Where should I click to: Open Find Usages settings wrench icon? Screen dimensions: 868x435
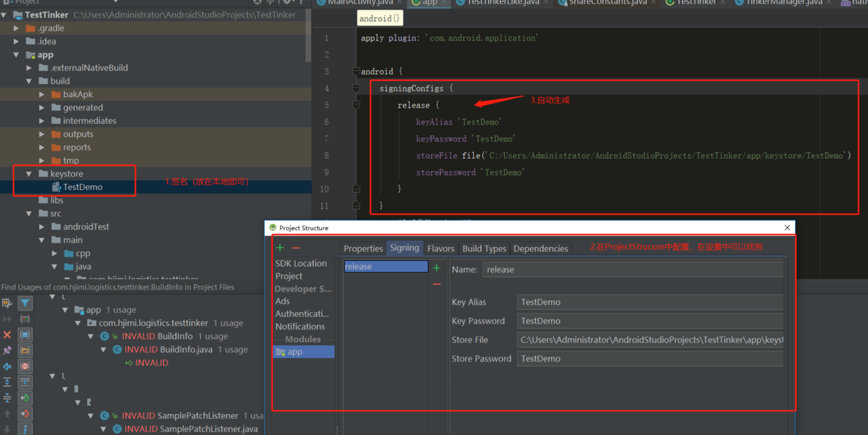[x=7, y=303]
